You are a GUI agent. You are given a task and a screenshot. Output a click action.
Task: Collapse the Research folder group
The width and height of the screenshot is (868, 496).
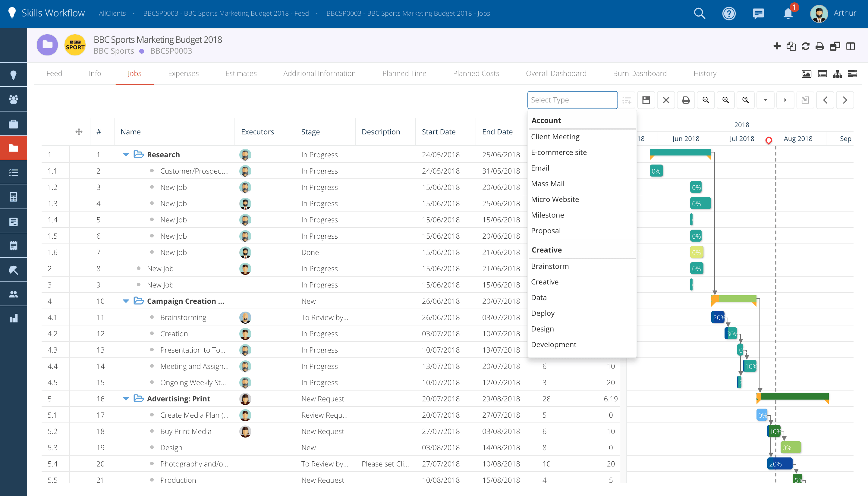point(126,155)
